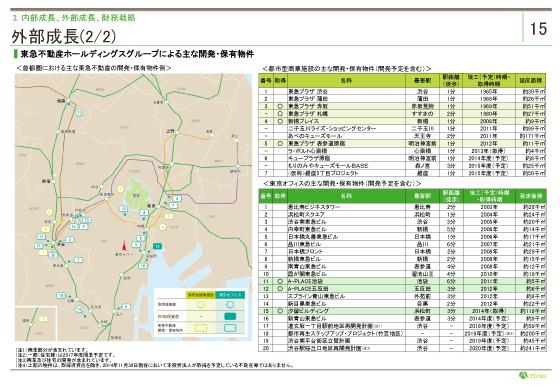560x388 pixels.
Task: Click the 取得 circle for 東急プラザ 赤坂
Action: pos(280,106)
